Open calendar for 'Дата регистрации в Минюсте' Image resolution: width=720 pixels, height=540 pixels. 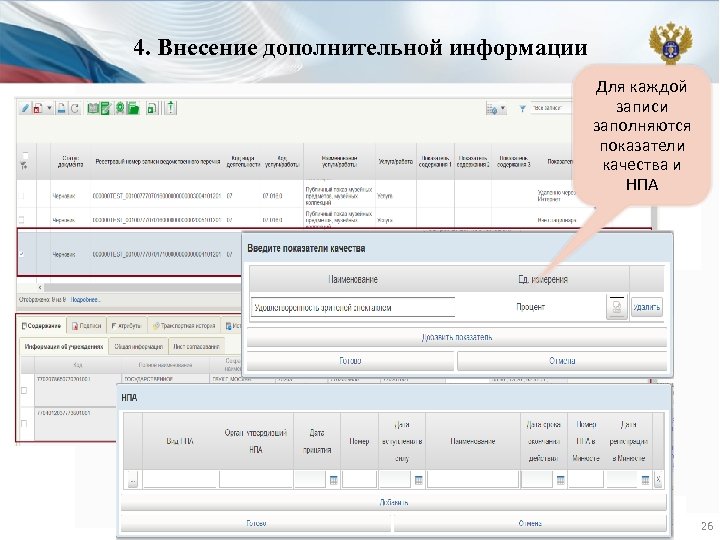(x=645, y=480)
